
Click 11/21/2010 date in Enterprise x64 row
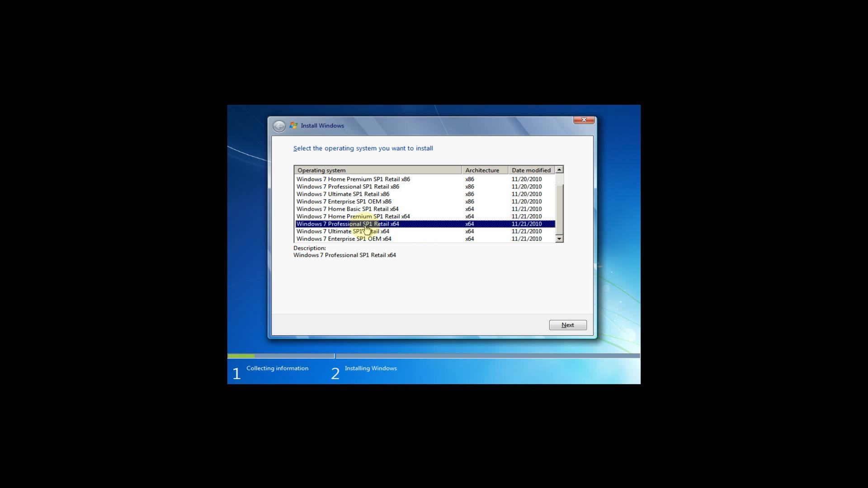[x=527, y=239]
